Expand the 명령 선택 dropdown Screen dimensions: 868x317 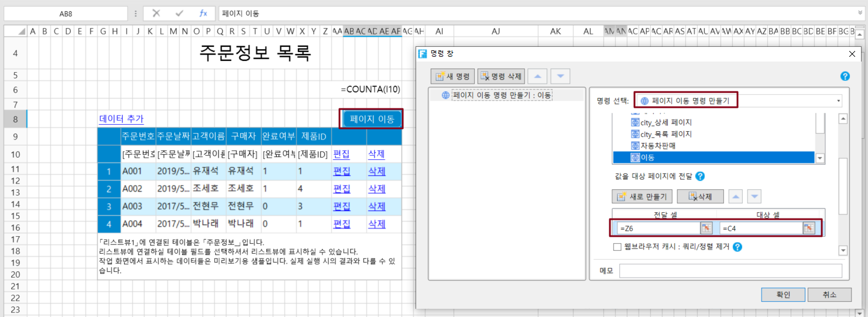pyautogui.click(x=838, y=101)
